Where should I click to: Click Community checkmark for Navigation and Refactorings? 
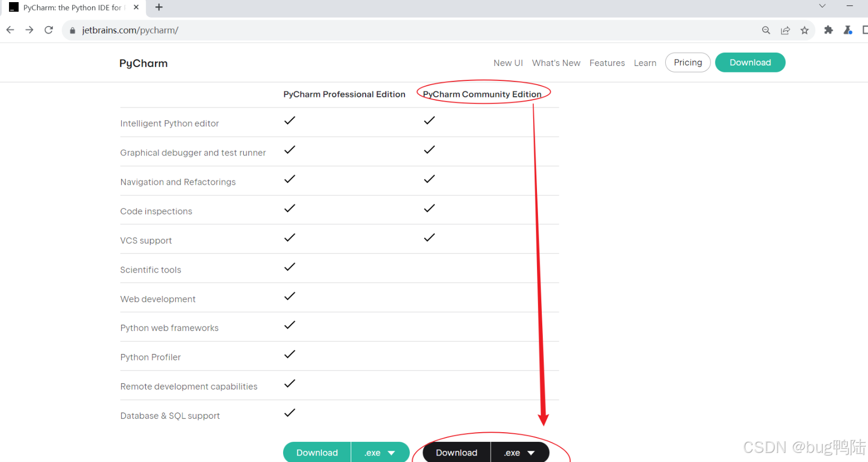(429, 179)
